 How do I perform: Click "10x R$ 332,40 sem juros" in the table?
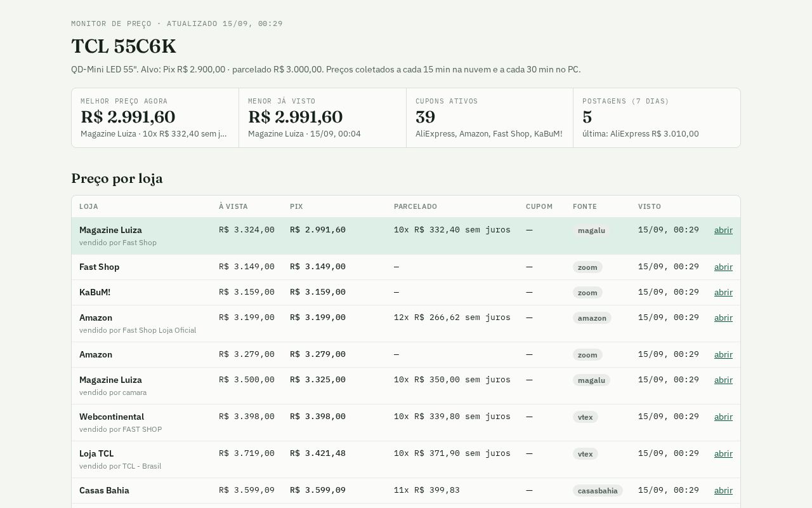coord(452,230)
